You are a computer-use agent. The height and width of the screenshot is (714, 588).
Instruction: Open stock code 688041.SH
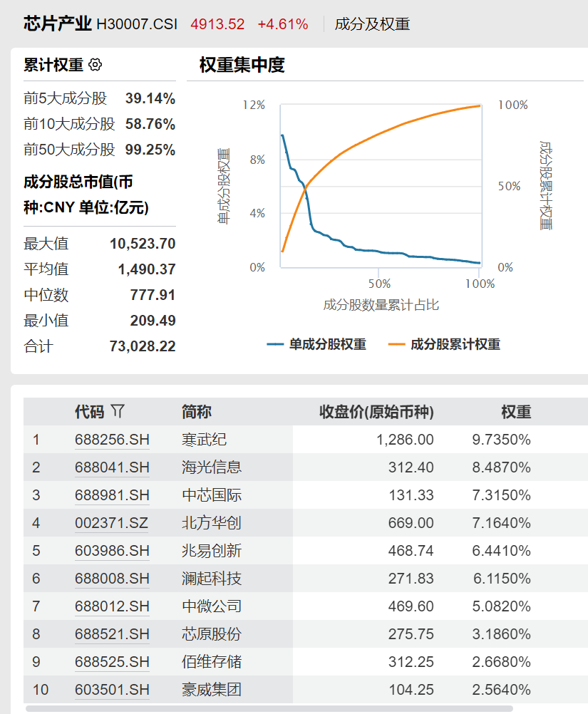[x=112, y=467]
